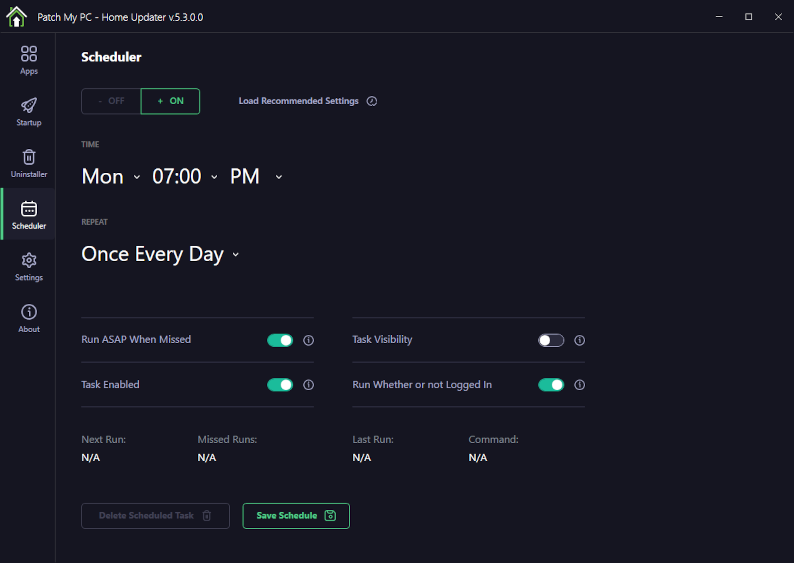The width and height of the screenshot is (794, 563).
Task: Click the Command label
Action: click(493, 439)
